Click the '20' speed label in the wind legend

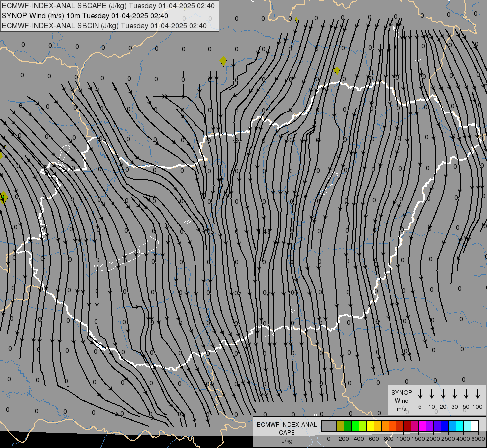pos(443,407)
